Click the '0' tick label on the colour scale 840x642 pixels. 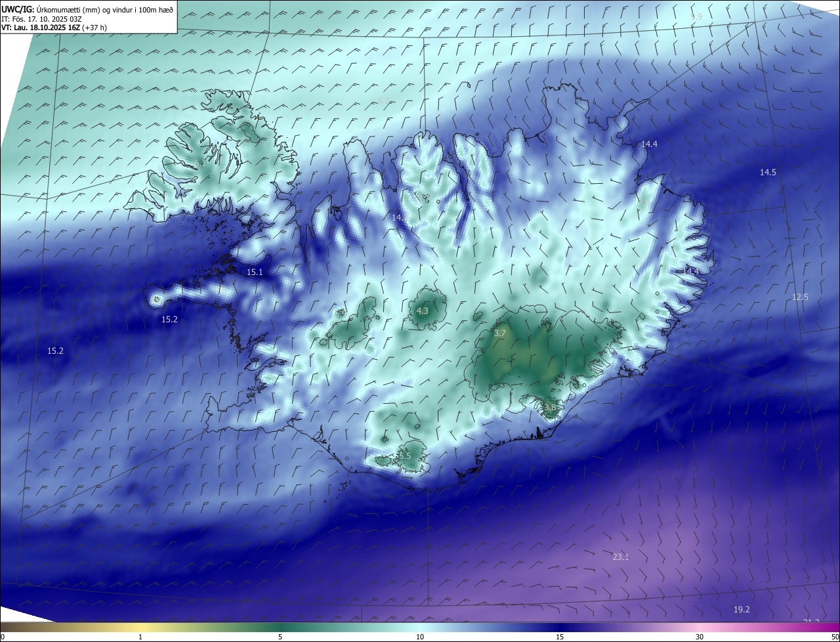click(x=3, y=637)
